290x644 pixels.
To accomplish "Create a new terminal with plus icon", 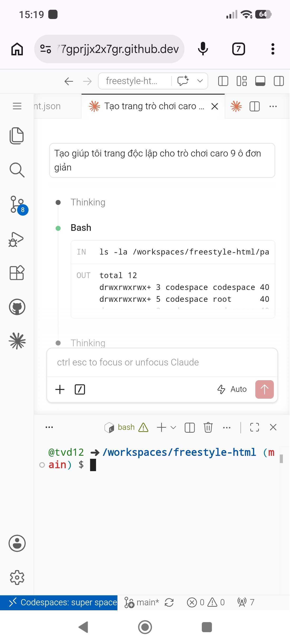I will tap(161, 427).
